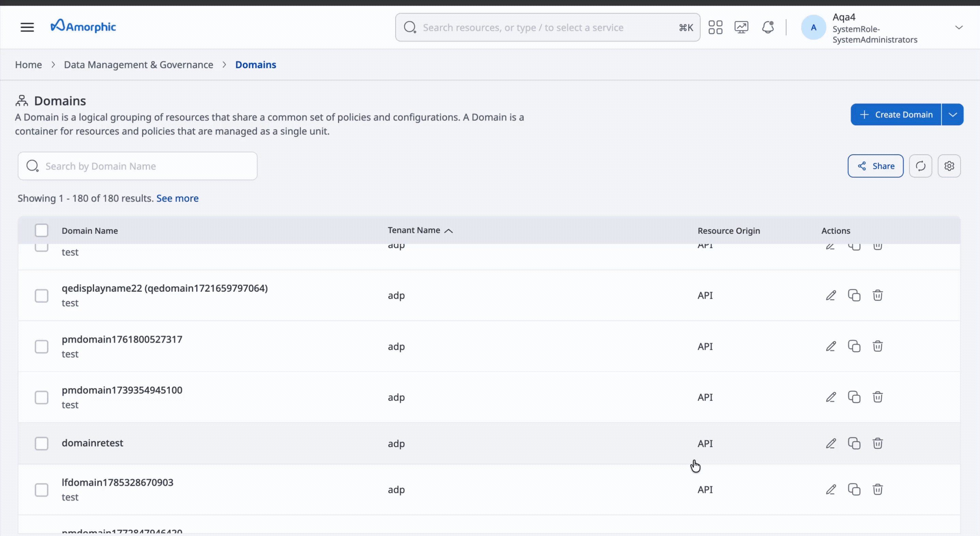Select the pmdomain1761800527317 row checkbox
This screenshot has height=536, width=980.
coord(42,347)
